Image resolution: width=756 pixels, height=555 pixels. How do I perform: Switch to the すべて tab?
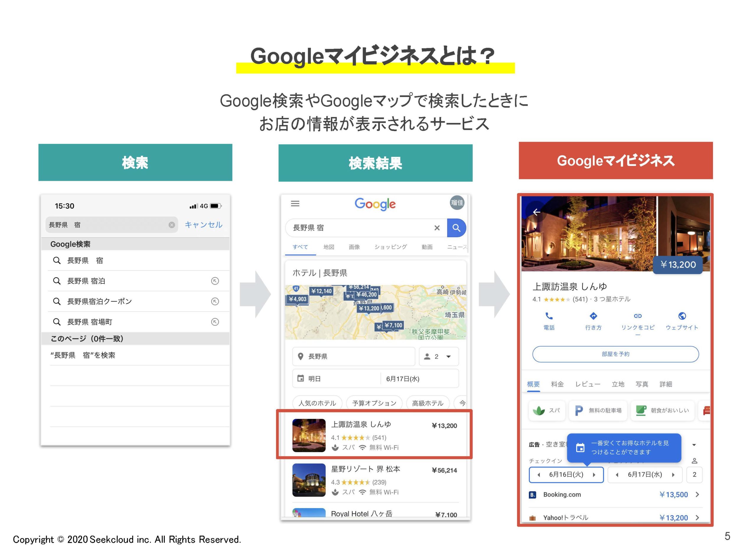point(300,247)
